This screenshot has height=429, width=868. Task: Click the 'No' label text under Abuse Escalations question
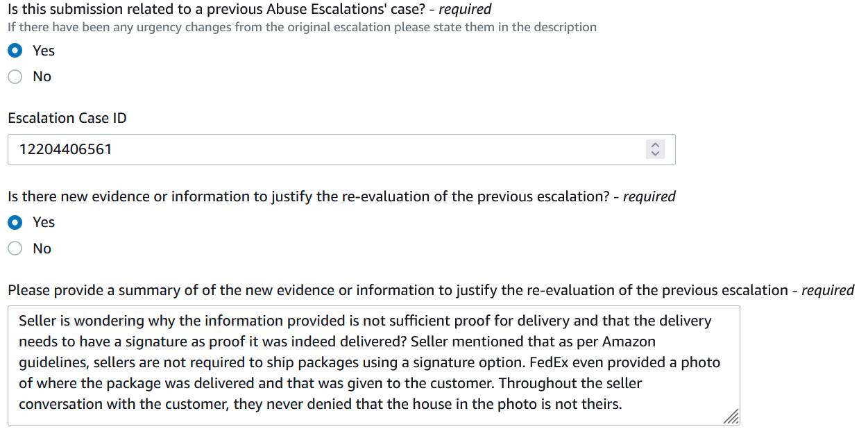(x=42, y=76)
